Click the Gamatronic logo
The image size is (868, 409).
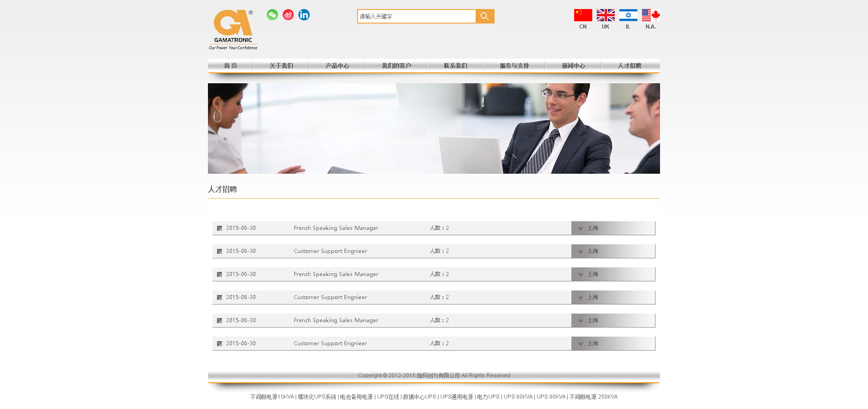233,29
